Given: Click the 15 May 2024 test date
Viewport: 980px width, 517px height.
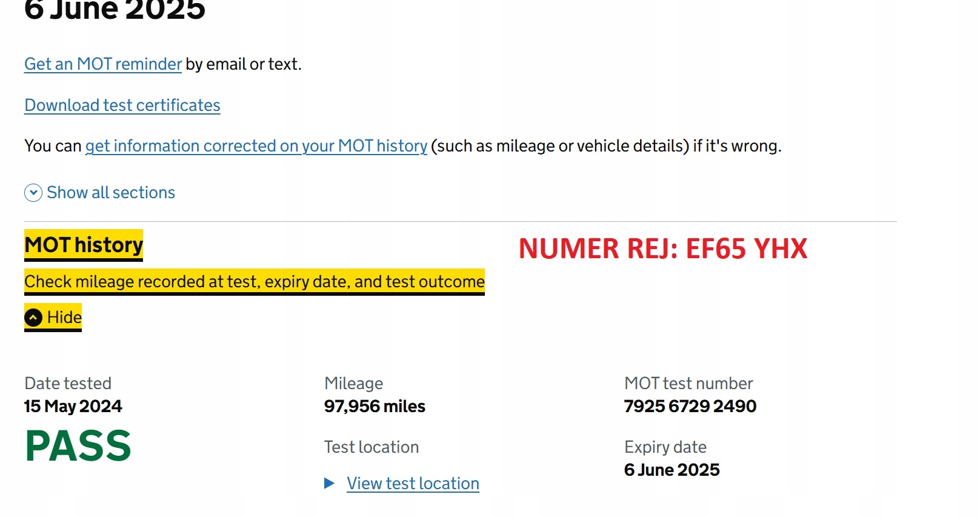Looking at the screenshot, I should point(73,406).
